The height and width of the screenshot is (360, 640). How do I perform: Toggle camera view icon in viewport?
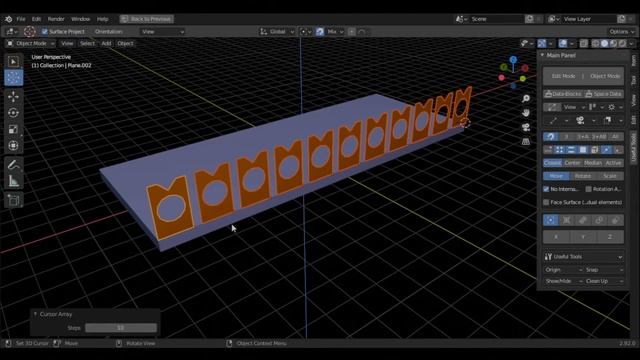click(x=526, y=127)
